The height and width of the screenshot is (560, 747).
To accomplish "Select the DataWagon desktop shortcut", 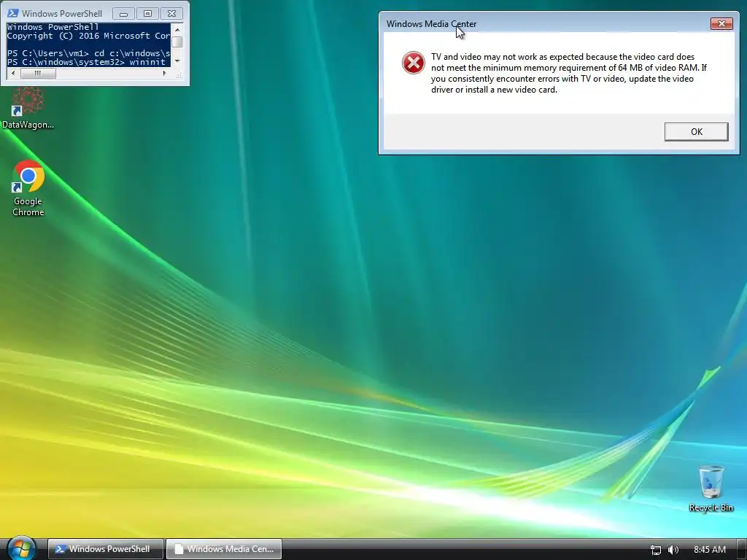I will pos(28,109).
